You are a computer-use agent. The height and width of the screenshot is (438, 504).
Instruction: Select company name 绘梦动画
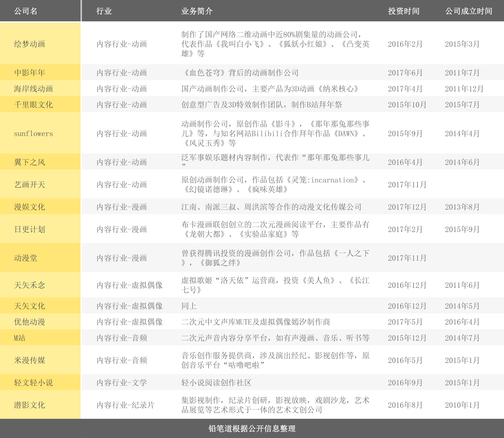coord(30,44)
